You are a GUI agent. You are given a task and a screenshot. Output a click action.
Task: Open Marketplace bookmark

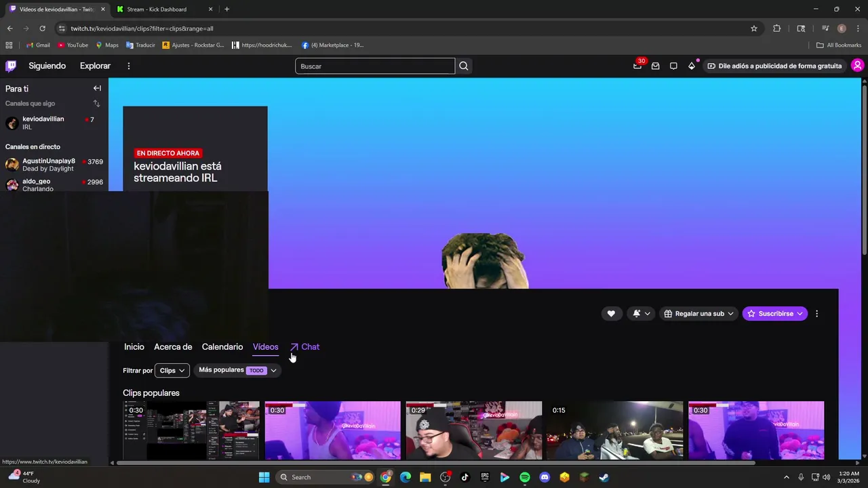pyautogui.click(x=333, y=45)
